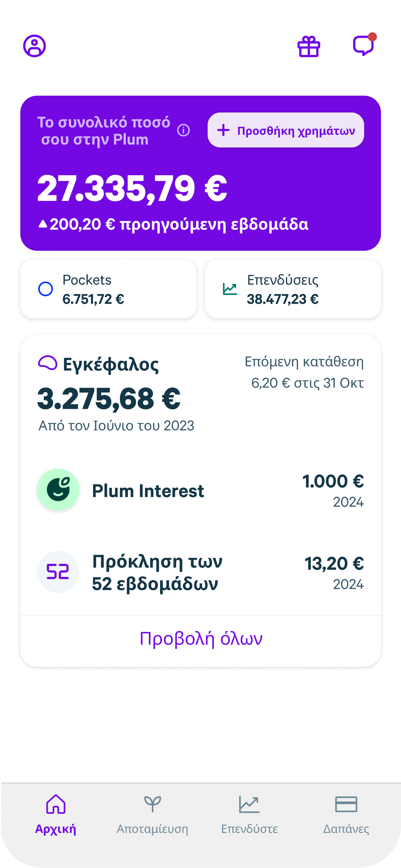Image resolution: width=401 pixels, height=868 pixels.
Task: Open the Pockets 6.751,72 € card
Action: point(108,289)
